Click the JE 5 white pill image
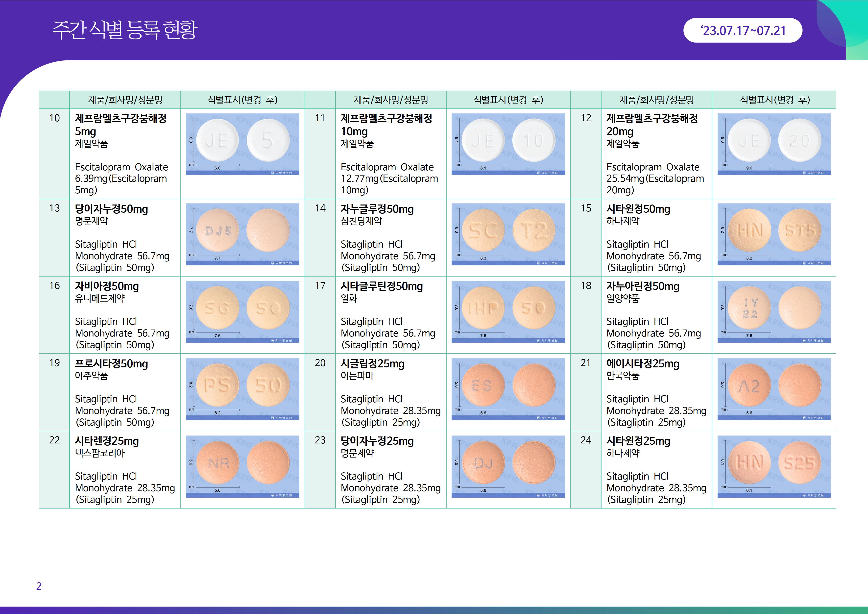 (242, 144)
